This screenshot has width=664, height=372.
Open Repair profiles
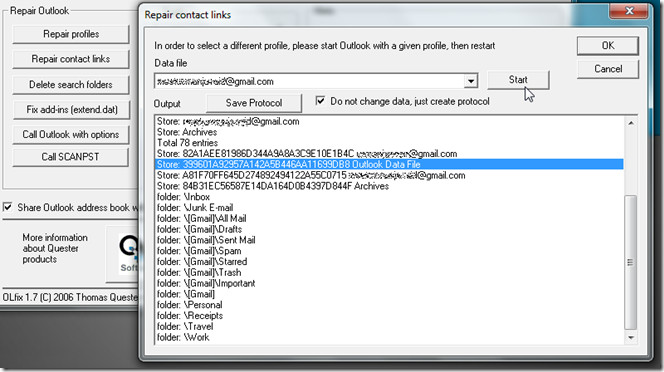click(71, 34)
